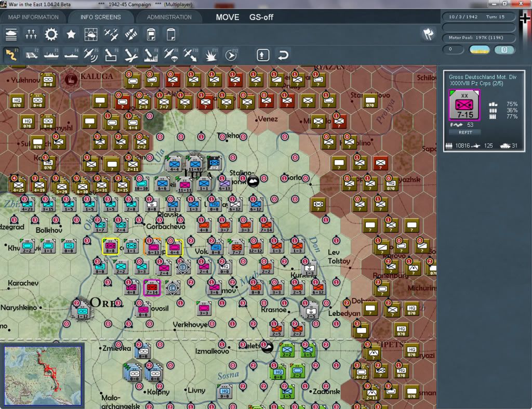Click the Kaluga factory icon on the map
The image size is (532, 409).
click(71, 80)
